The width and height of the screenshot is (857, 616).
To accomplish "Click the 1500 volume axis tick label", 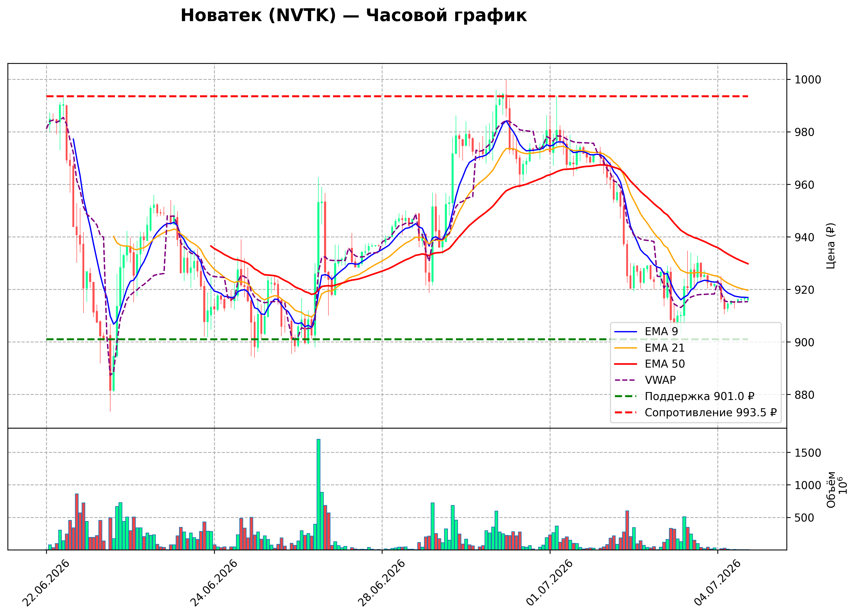I will coord(808,453).
